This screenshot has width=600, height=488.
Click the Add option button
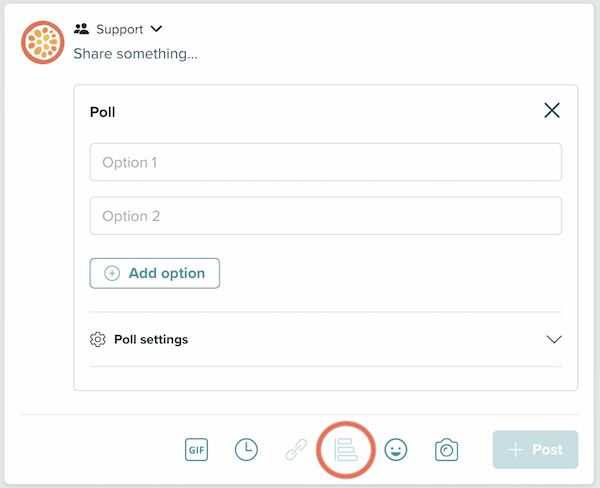(x=155, y=273)
